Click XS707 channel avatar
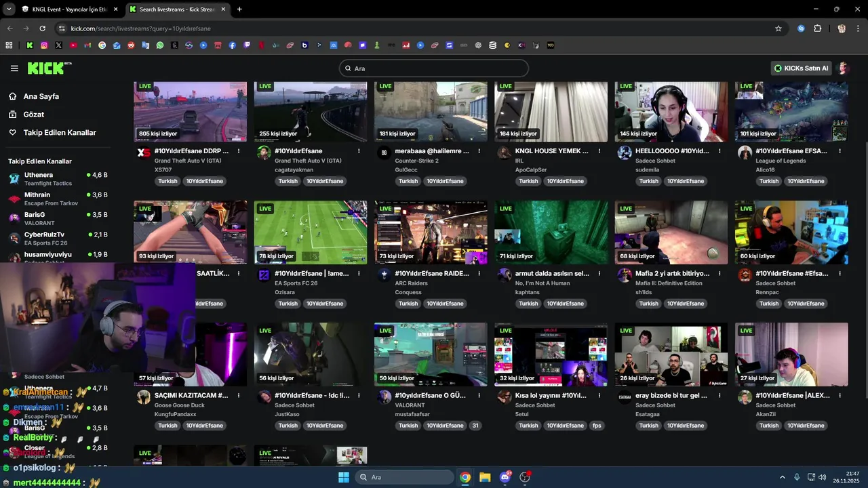Image resolution: width=868 pixels, height=488 pixels. tap(144, 153)
